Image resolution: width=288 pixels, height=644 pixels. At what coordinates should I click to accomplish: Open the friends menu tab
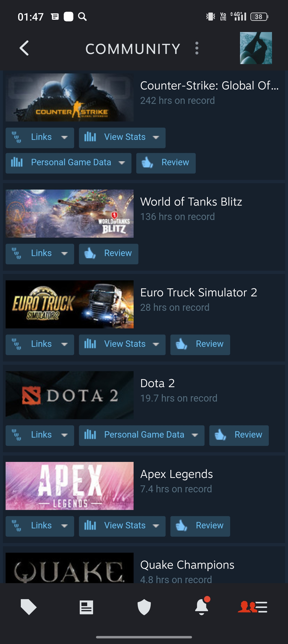pos(253,607)
